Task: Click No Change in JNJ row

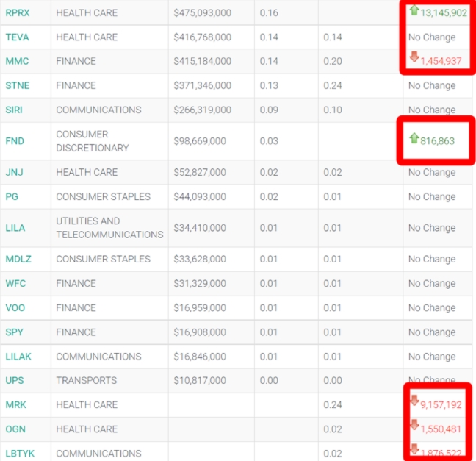Action: pos(432,172)
